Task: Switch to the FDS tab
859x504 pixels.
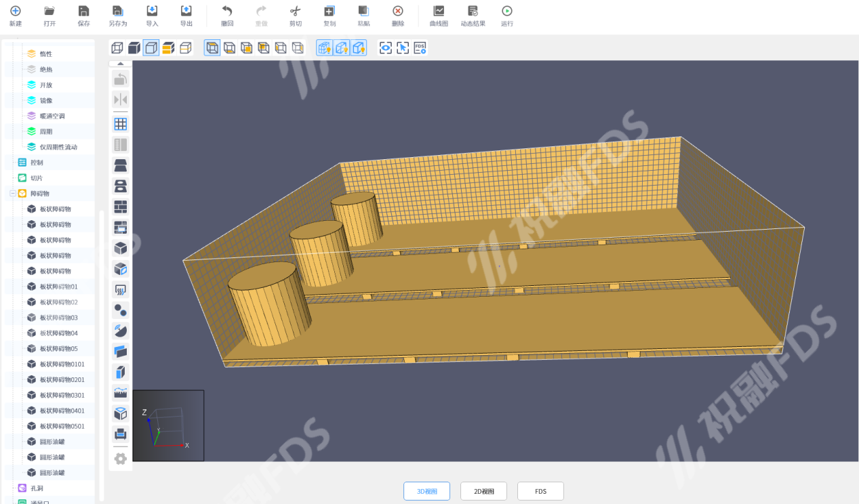Action: pos(540,491)
